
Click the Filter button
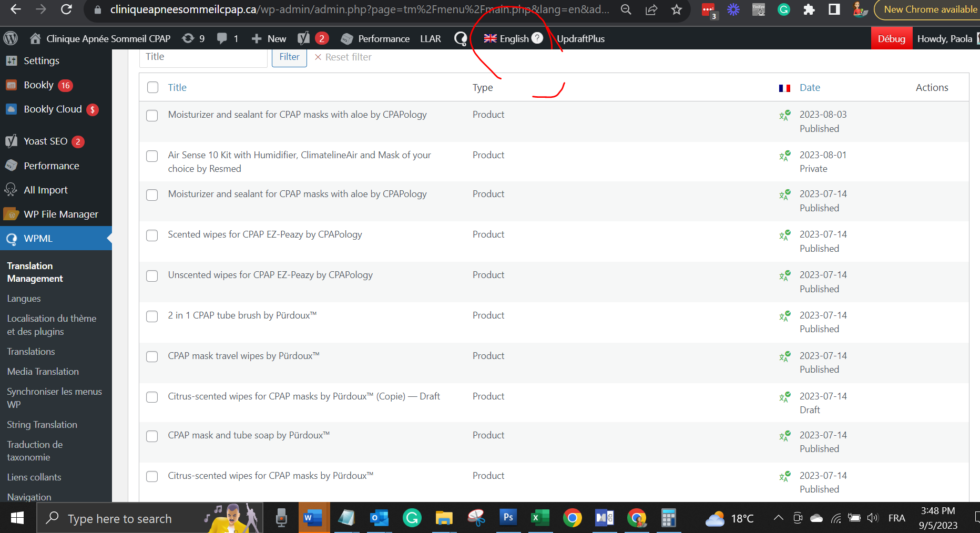(x=289, y=57)
